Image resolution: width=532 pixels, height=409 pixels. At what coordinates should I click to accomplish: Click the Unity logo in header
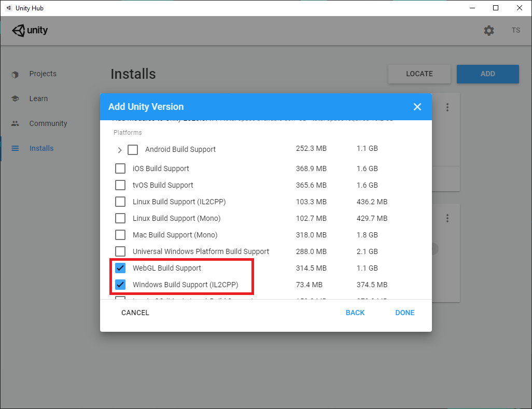click(x=30, y=30)
